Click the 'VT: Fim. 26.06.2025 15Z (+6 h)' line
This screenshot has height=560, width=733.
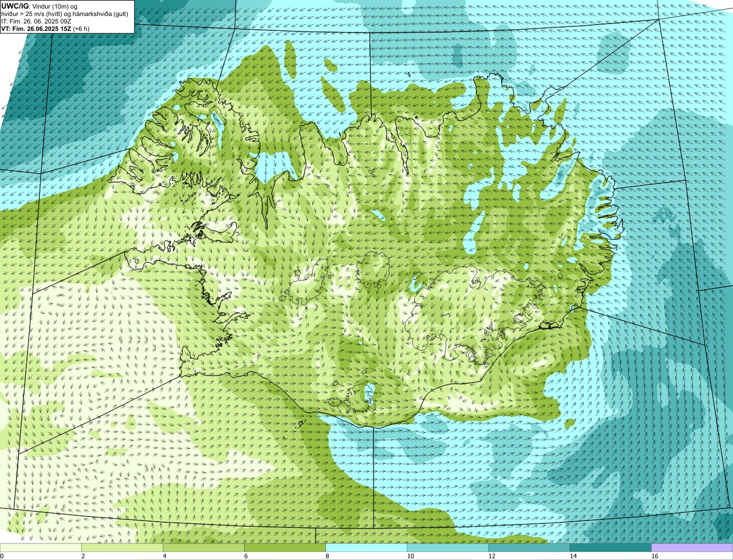(45, 28)
